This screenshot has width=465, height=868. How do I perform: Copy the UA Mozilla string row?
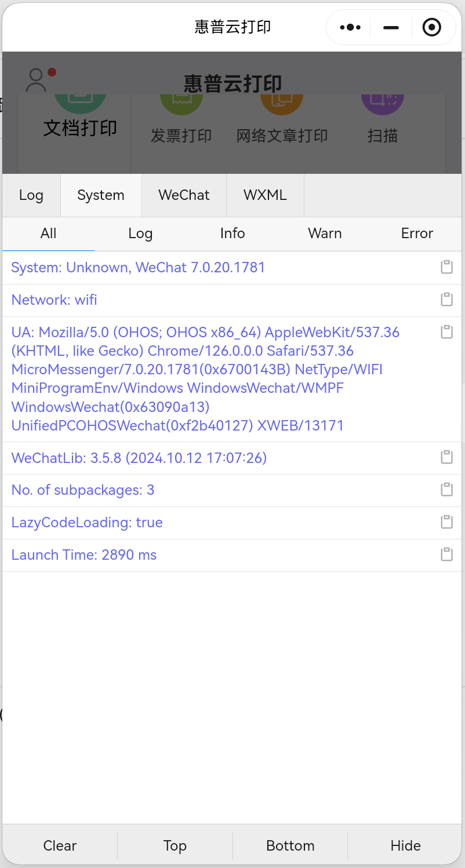click(x=446, y=332)
